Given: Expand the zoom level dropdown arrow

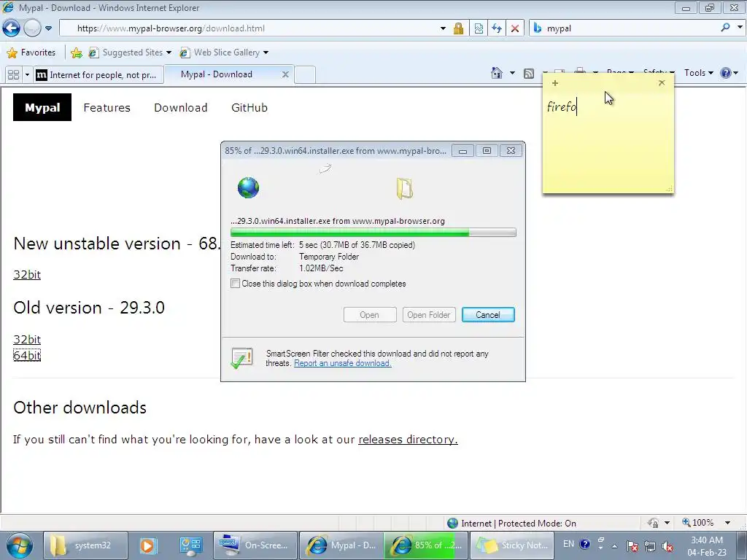Looking at the screenshot, I should [x=727, y=523].
